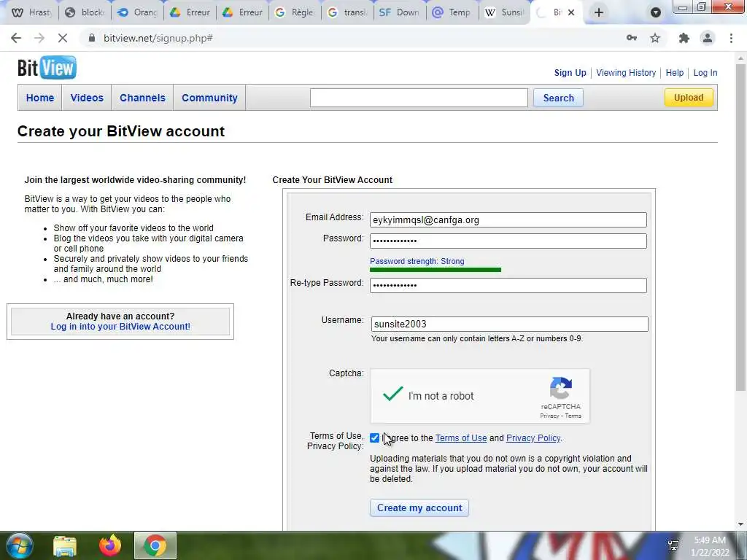
Task: Switch to the second Erreur Drive tab
Action: pyautogui.click(x=242, y=12)
